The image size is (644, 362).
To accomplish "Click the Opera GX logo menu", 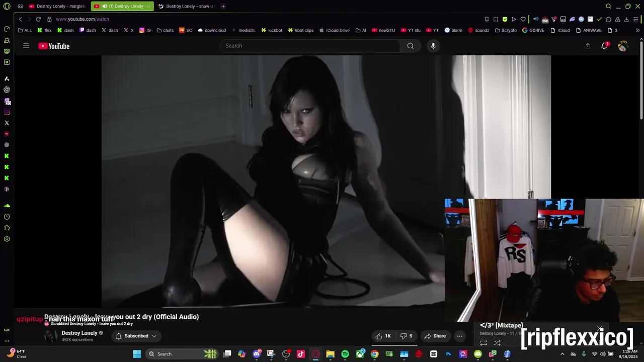I will (x=7, y=7).
